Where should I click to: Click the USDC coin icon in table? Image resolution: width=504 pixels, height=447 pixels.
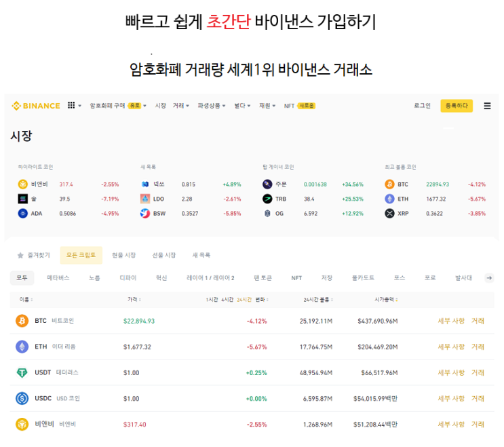22,398
